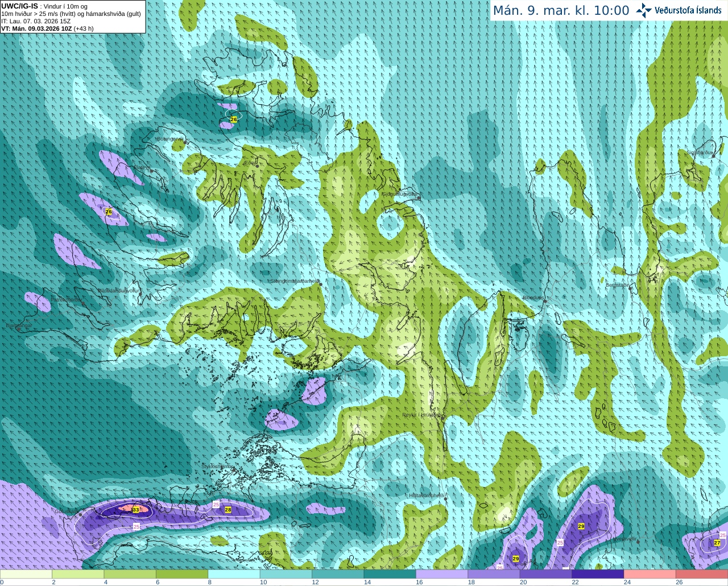The height and width of the screenshot is (586, 728).
Task: Click the Hveravellir station label
Action: pos(624,539)
